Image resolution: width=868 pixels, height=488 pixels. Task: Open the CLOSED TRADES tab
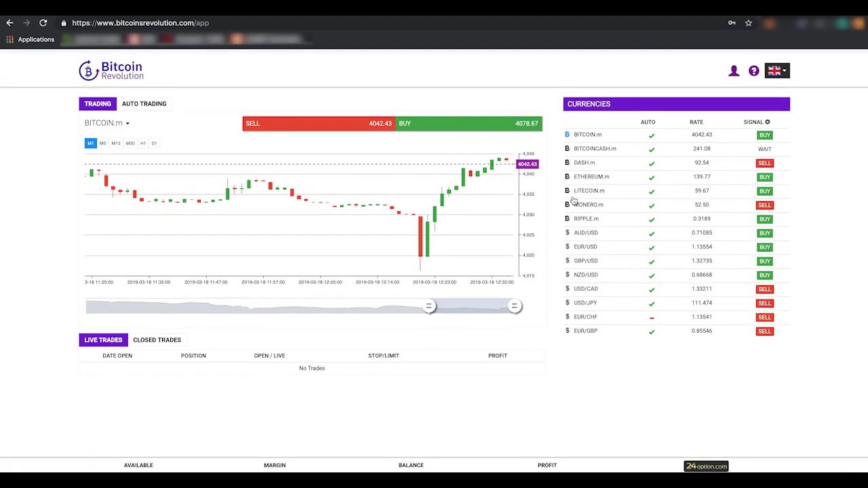pos(157,340)
